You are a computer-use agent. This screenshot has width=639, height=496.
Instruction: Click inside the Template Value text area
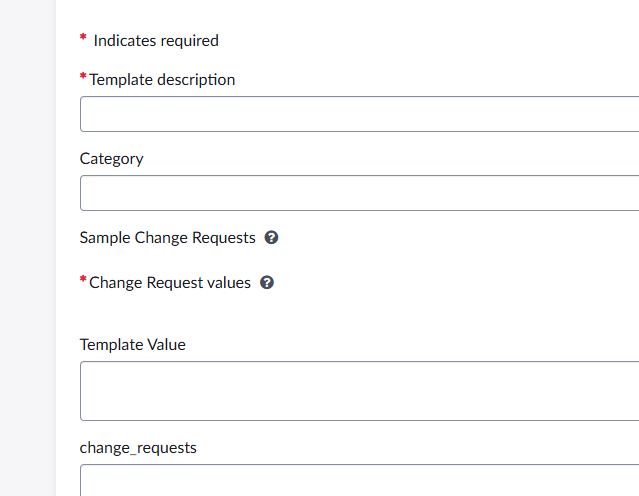pos(359,391)
